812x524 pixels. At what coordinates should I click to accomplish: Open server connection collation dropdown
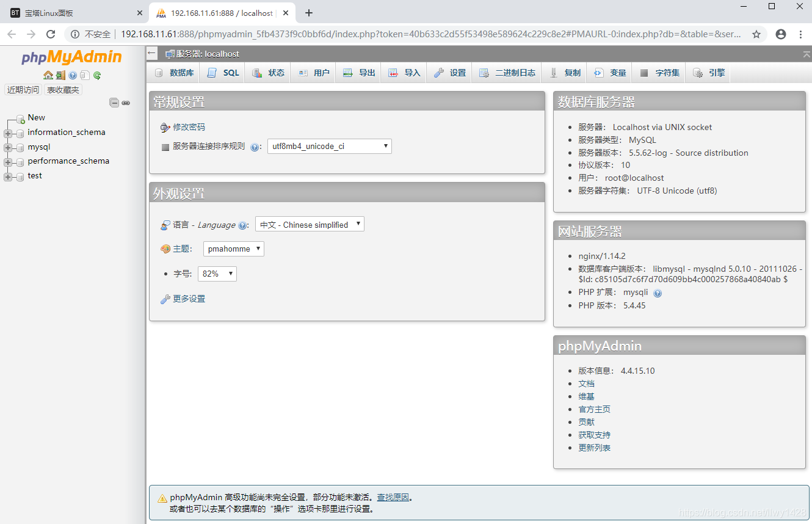(x=330, y=146)
